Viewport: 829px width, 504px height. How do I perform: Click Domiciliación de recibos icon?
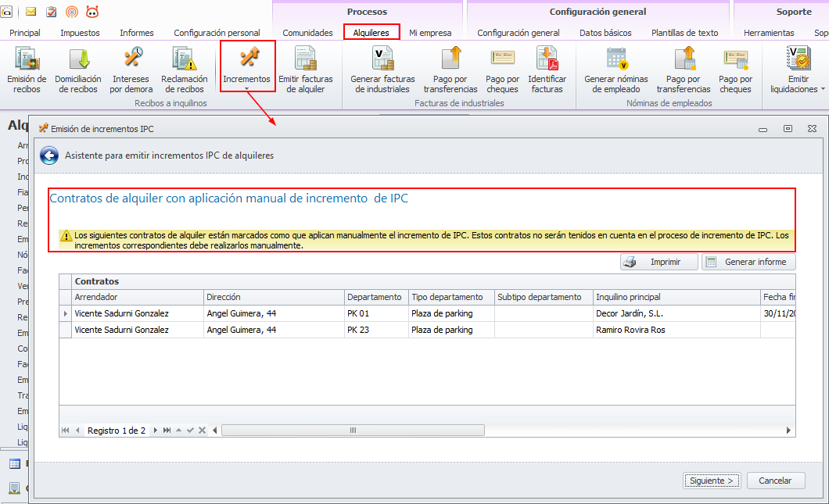tap(79, 70)
